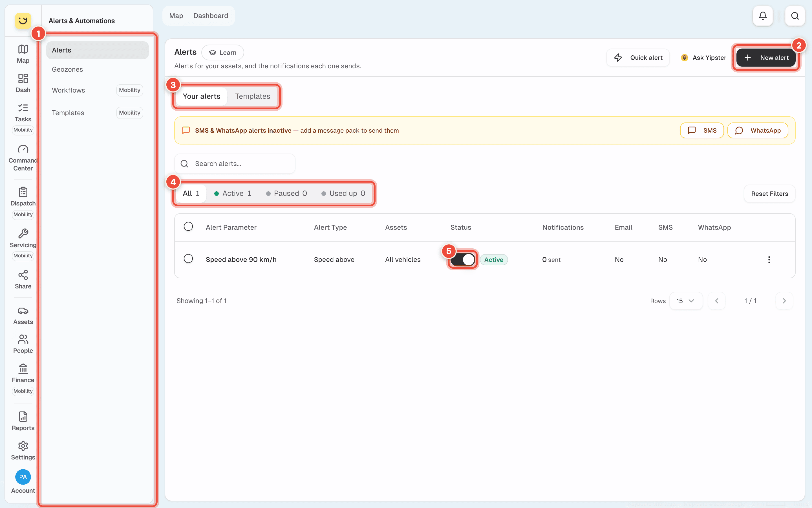Open the PA Account avatar
The width and height of the screenshot is (812, 508).
click(23, 477)
